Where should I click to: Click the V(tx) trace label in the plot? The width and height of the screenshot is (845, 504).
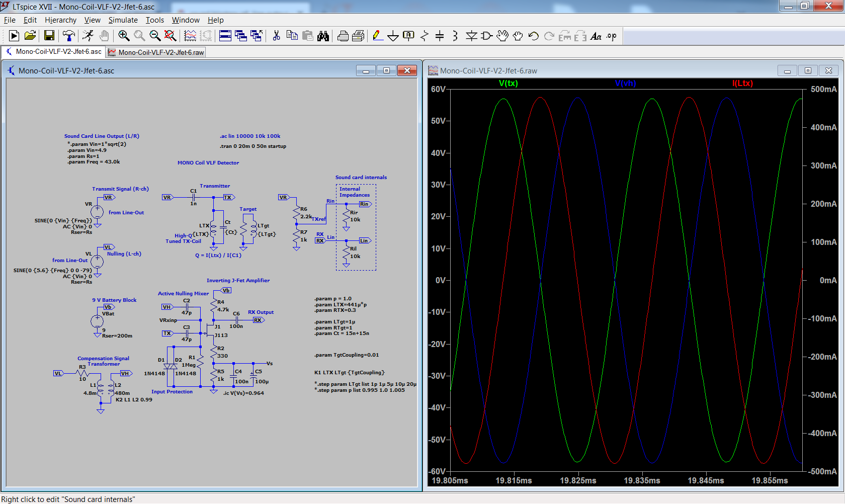pos(508,83)
